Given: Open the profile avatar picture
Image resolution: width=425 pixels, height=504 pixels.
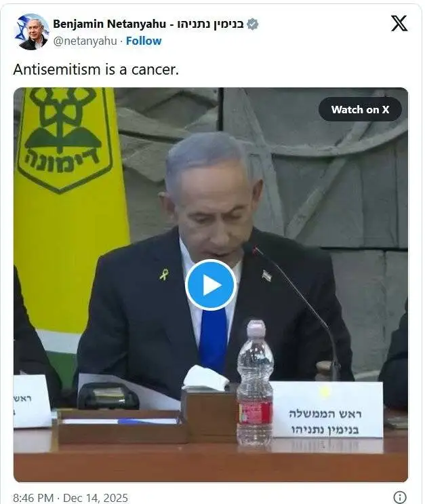Looking at the screenshot, I should (31, 32).
